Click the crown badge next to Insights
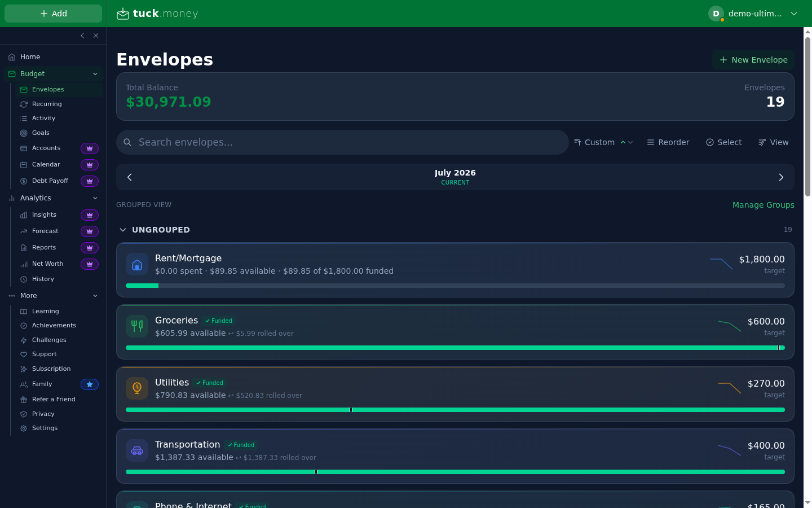 [x=90, y=215]
